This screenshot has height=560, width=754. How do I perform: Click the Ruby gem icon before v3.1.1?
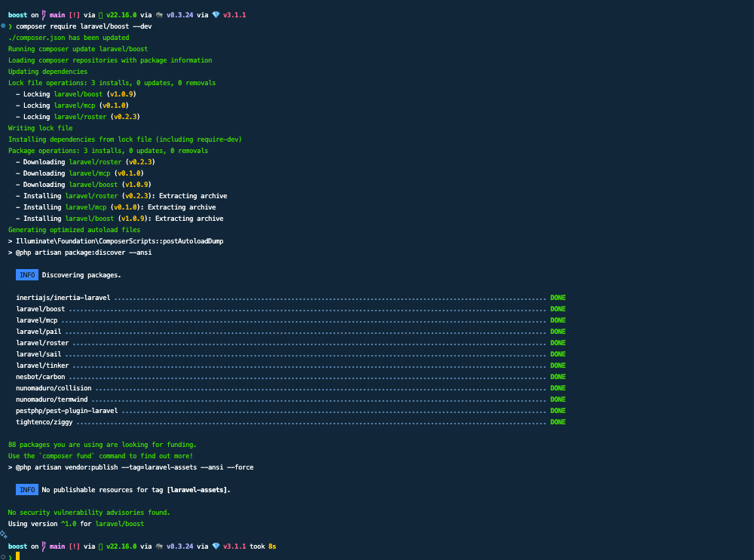pos(216,14)
